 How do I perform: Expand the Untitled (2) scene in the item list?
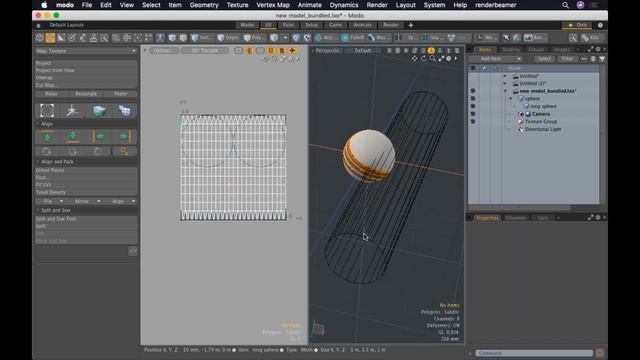click(505, 83)
